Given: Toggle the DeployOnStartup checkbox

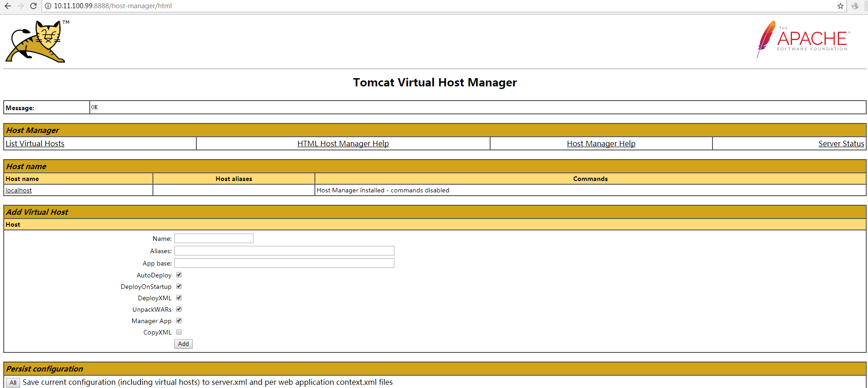Looking at the screenshot, I should click(x=179, y=286).
